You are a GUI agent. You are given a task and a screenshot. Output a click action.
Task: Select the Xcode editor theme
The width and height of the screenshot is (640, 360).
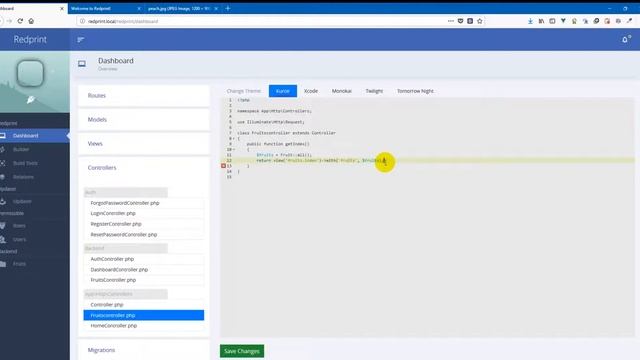[311, 91]
